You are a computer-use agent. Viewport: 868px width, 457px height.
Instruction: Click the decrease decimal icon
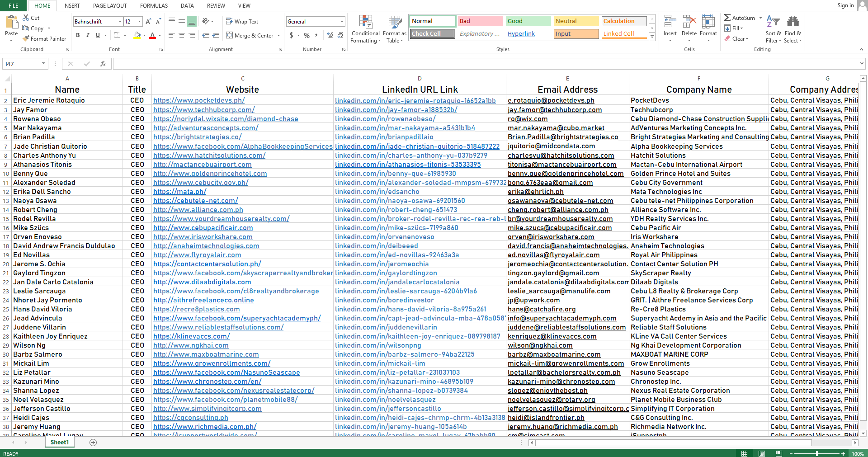click(x=340, y=35)
